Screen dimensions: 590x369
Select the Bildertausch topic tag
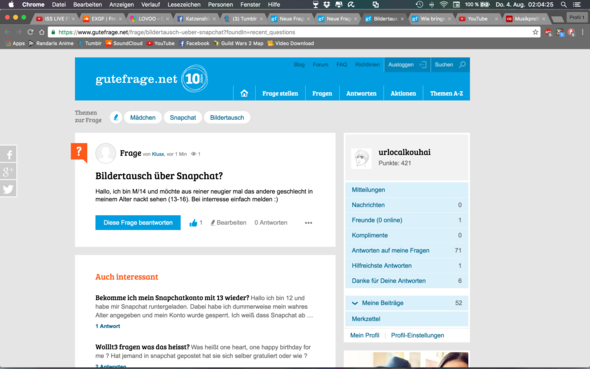[x=227, y=117]
